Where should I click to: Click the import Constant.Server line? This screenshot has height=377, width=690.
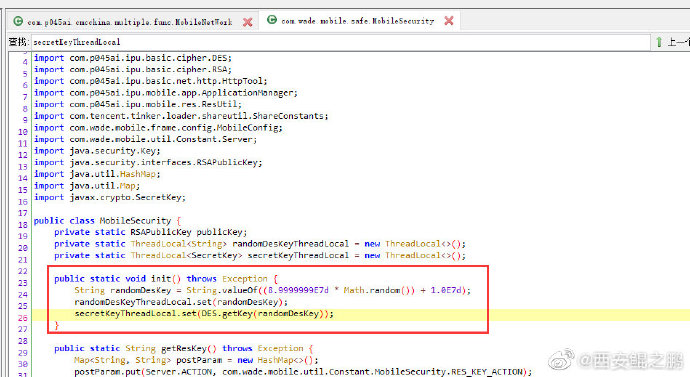[145, 139]
